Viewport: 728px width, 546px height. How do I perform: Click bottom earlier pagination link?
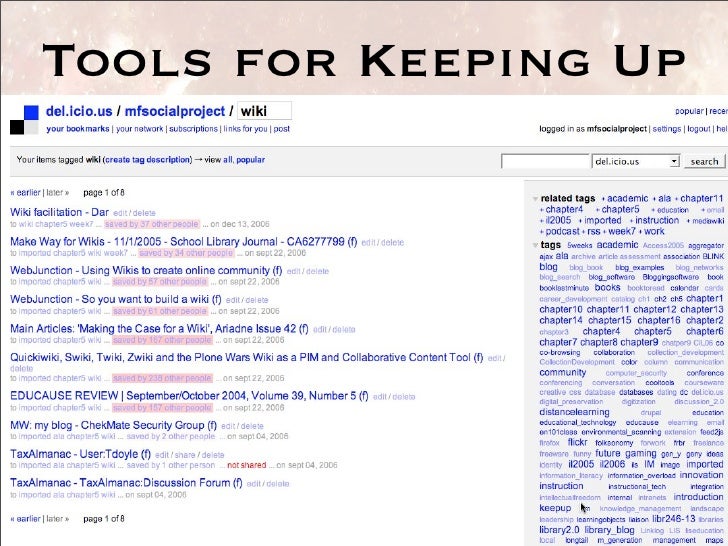pyautogui.click(x=26, y=519)
